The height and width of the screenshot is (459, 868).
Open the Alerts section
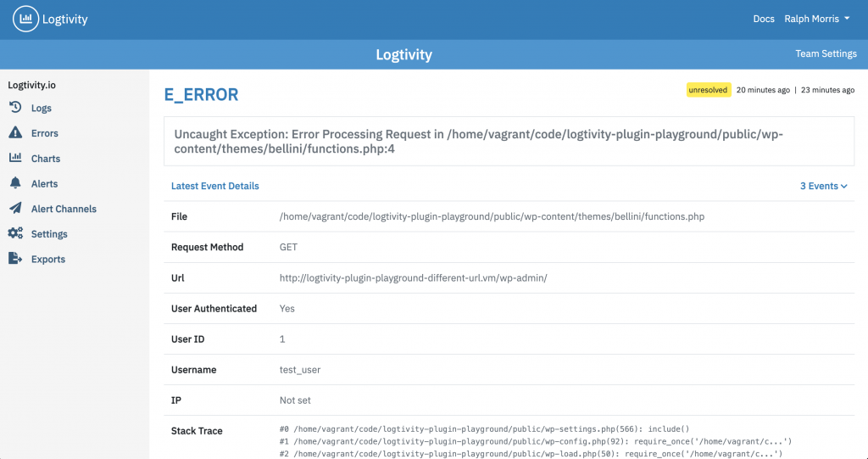44,183
